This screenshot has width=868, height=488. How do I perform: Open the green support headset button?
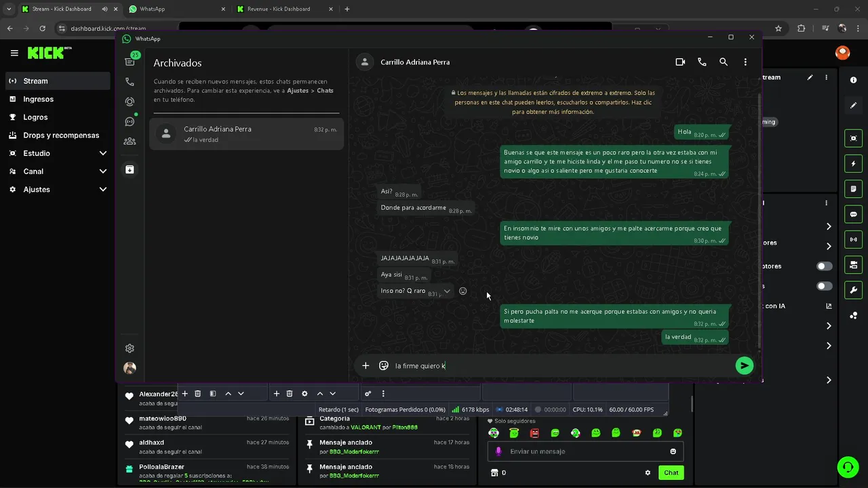[x=847, y=467]
